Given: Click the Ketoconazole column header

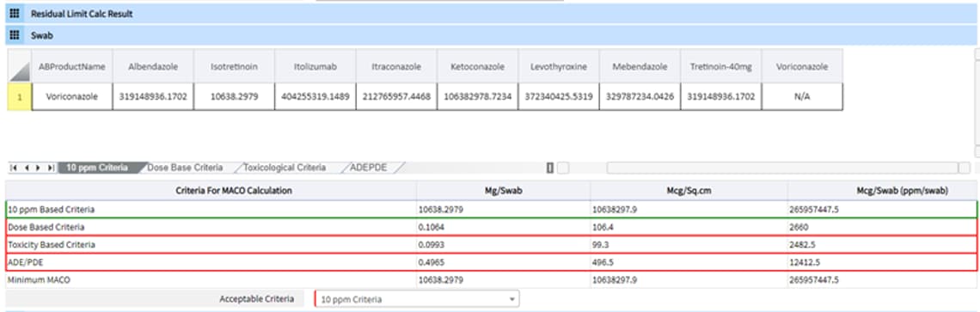Looking at the screenshot, I should tap(477, 66).
